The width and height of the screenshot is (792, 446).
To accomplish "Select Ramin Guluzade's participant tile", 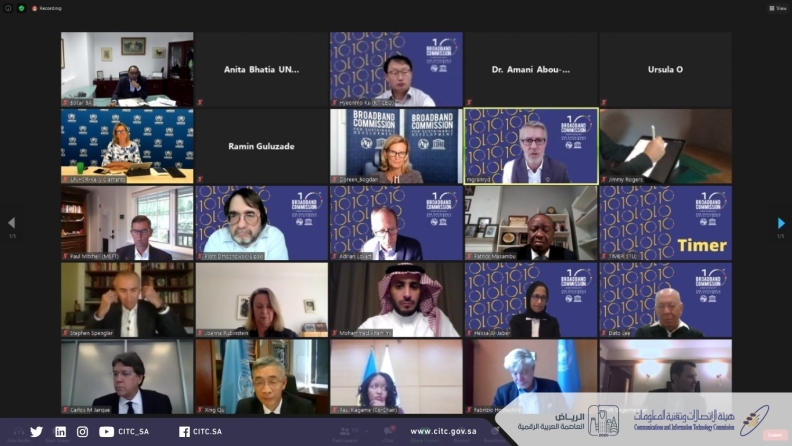I will [x=262, y=146].
